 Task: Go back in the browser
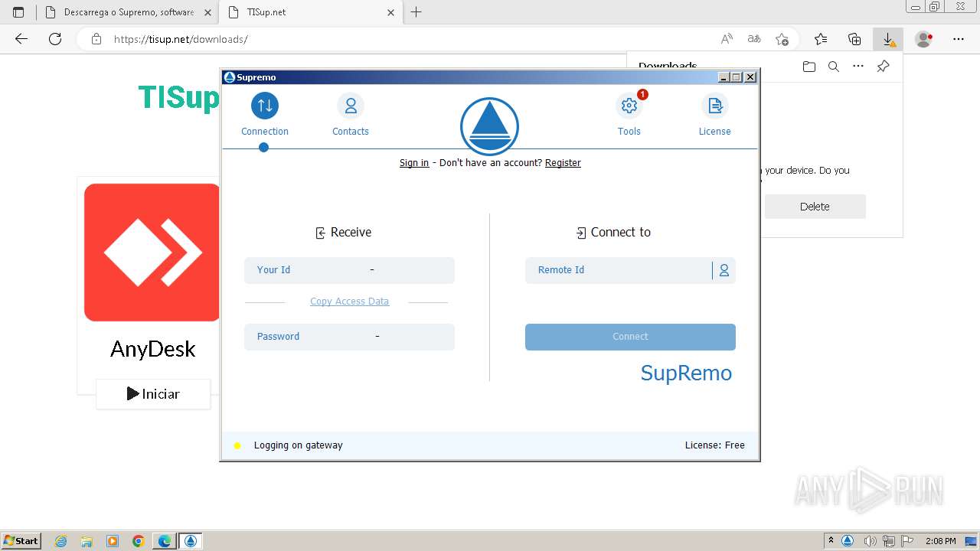(x=21, y=39)
